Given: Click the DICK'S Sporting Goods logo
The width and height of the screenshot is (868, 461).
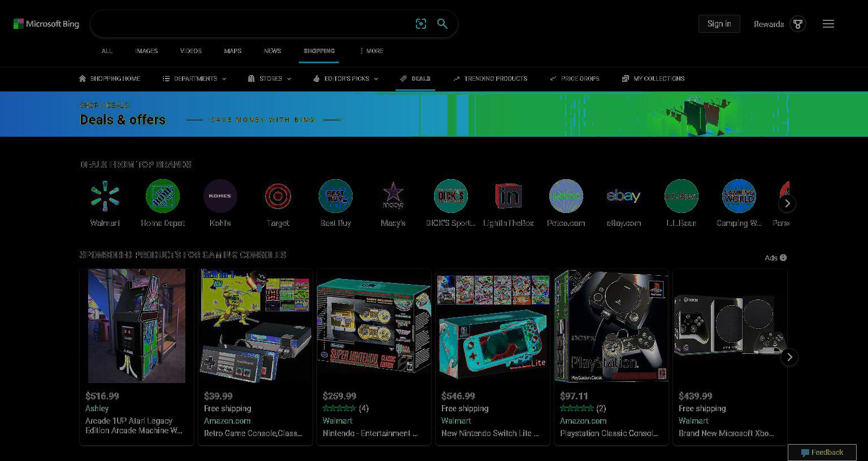Looking at the screenshot, I should (451, 196).
